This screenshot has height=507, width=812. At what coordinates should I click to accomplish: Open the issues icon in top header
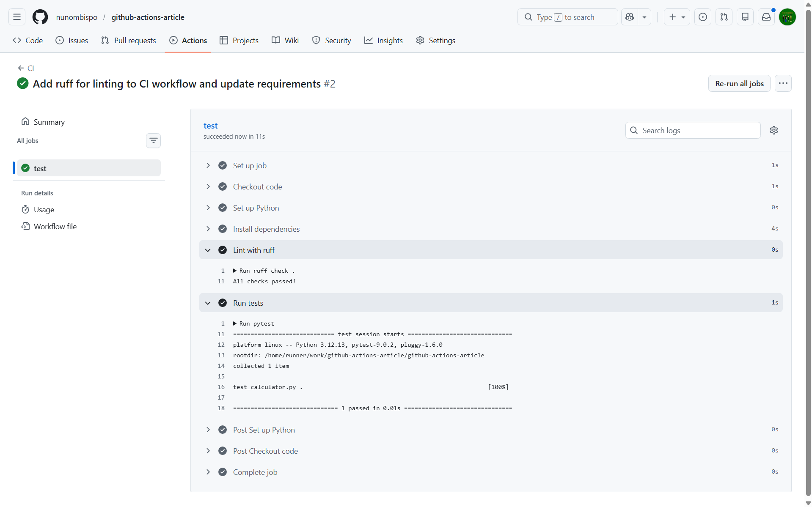pos(702,17)
